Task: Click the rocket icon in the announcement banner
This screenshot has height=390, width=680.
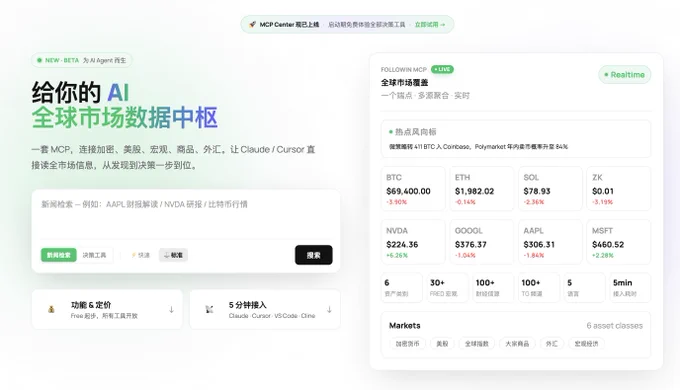Action: [252, 25]
